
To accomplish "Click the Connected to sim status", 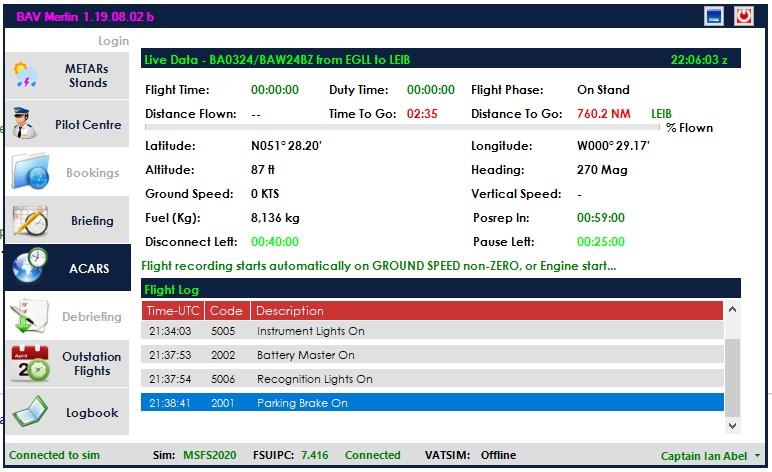I will click(54, 455).
